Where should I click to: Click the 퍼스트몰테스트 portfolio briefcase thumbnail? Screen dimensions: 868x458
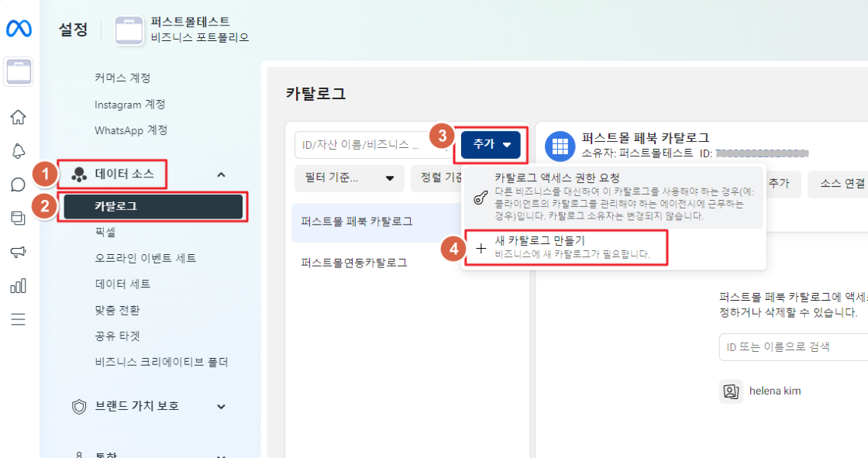point(129,30)
